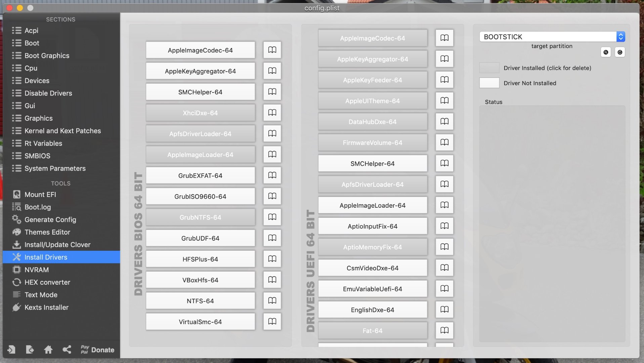Open info book icon for AptioInputFix-64
This screenshot has height=363, width=644.
pyautogui.click(x=444, y=226)
